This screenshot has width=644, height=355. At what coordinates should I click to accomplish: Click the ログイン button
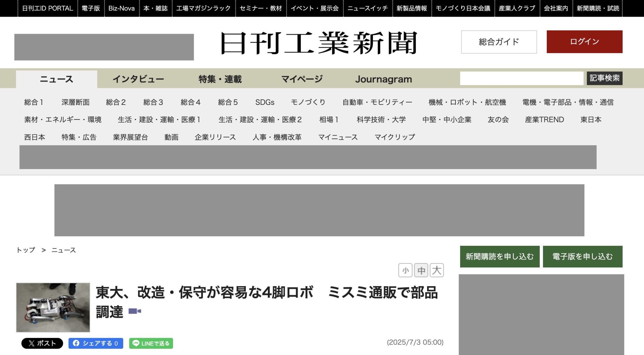point(584,42)
